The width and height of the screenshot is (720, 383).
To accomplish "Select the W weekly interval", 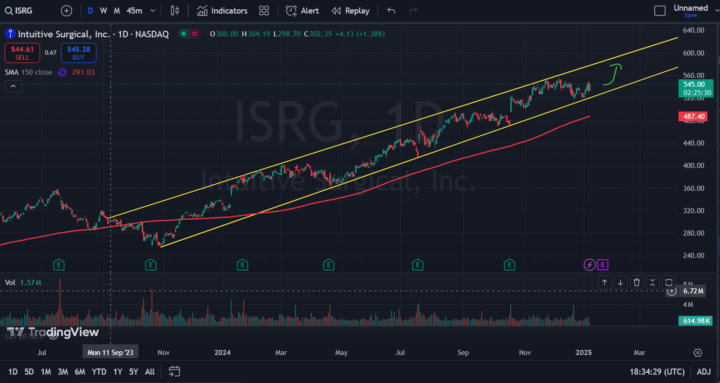I will 103,11.
